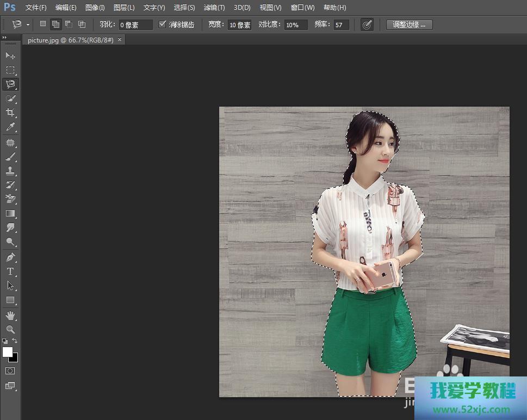Click the 羽化 feather input field
This screenshot has width=527, height=420.
[x=135, y=25]
